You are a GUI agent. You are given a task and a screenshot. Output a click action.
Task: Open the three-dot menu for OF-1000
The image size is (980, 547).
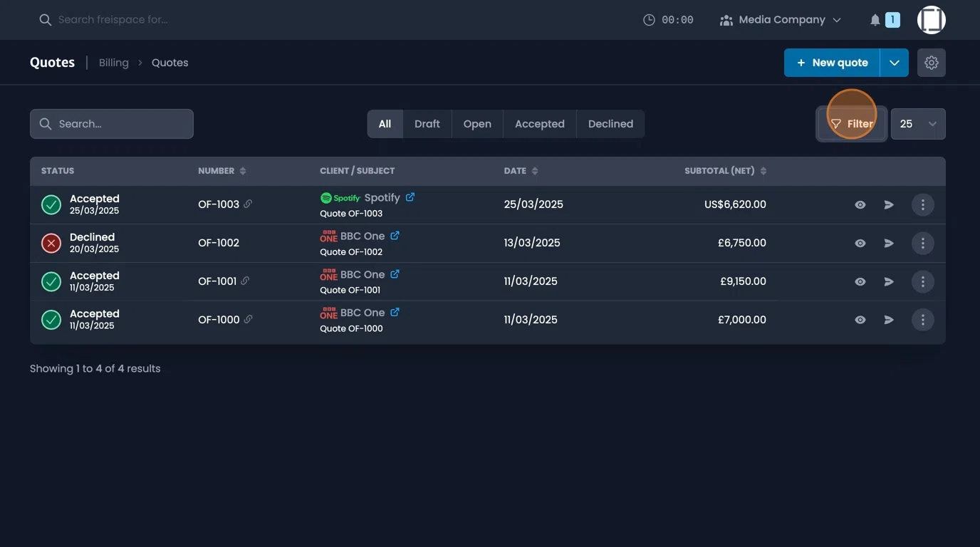922,319
